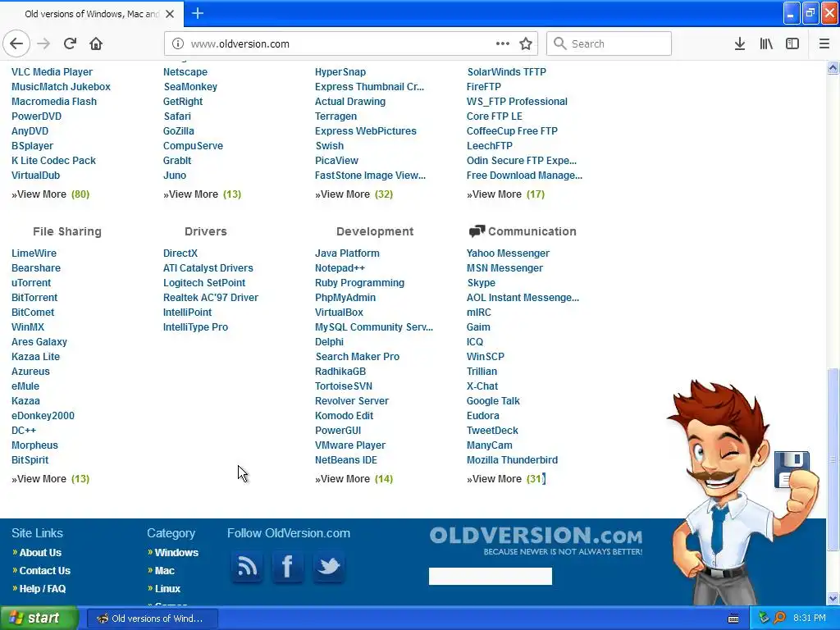
Task: Select the Linux category in footer
Action: point(167,588)
